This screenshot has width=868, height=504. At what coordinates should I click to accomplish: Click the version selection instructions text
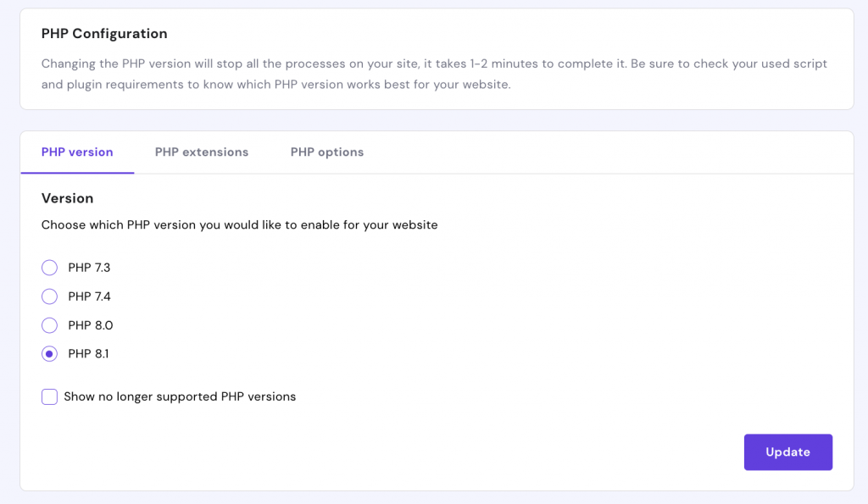[239, 224]
